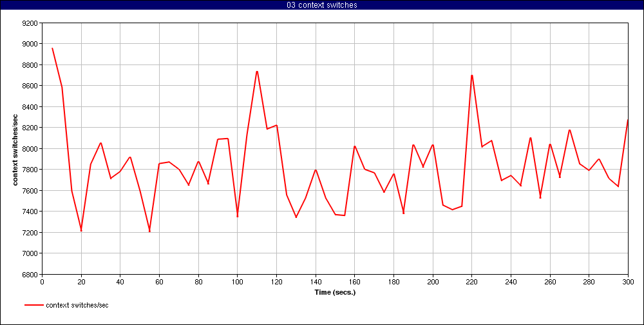This screenshot has width=644, height=325.
Task: Click the 100 x-axis tick label
Action: tap(238, 282)
